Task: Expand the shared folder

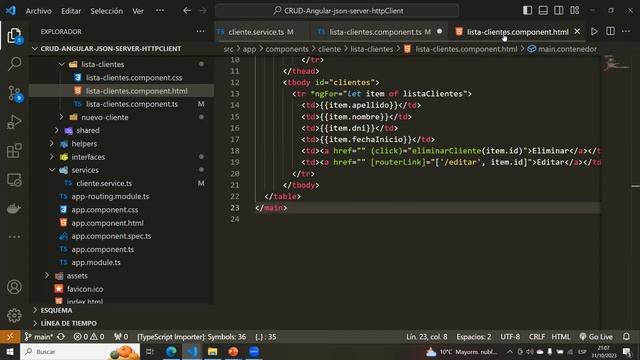Action: click(57, 130)
